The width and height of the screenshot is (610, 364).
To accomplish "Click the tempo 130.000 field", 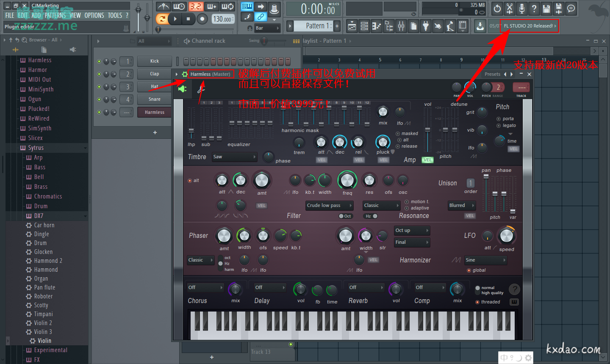I will coord(222,19).
